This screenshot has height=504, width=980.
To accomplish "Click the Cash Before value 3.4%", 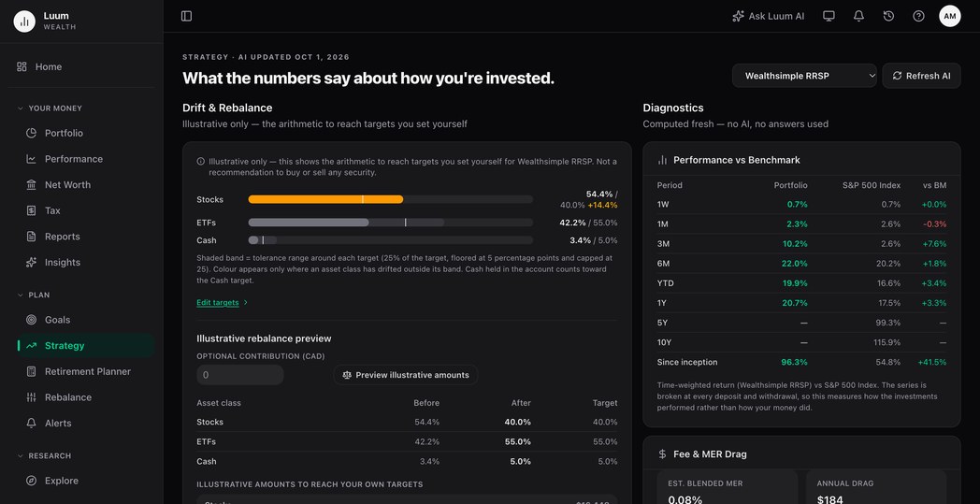I will tap(429, 462).
